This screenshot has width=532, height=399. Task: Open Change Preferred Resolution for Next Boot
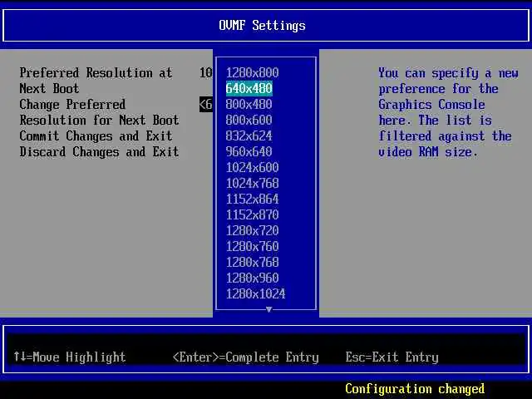click(x=99, y=112)
